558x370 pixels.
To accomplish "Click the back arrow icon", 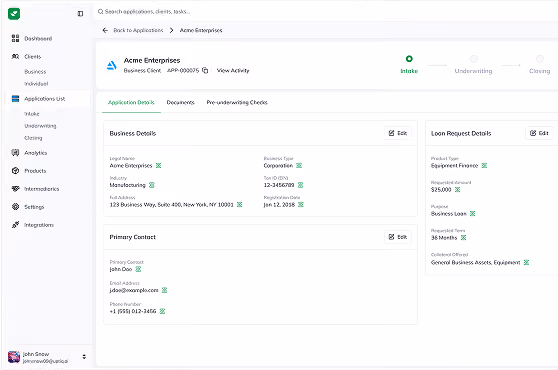I will (x=105, y=30).
